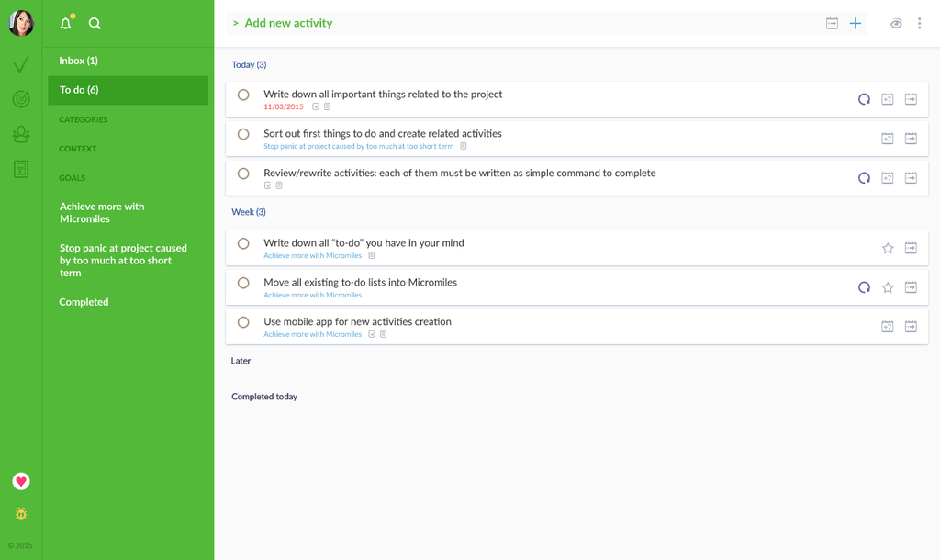
Task: Open the people section in left rail
Action: 21,134
